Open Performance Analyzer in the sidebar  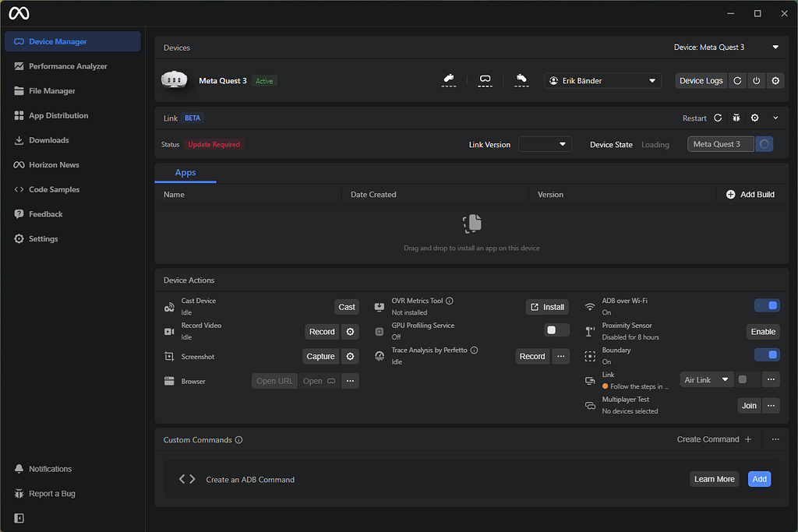click(68, 66)
